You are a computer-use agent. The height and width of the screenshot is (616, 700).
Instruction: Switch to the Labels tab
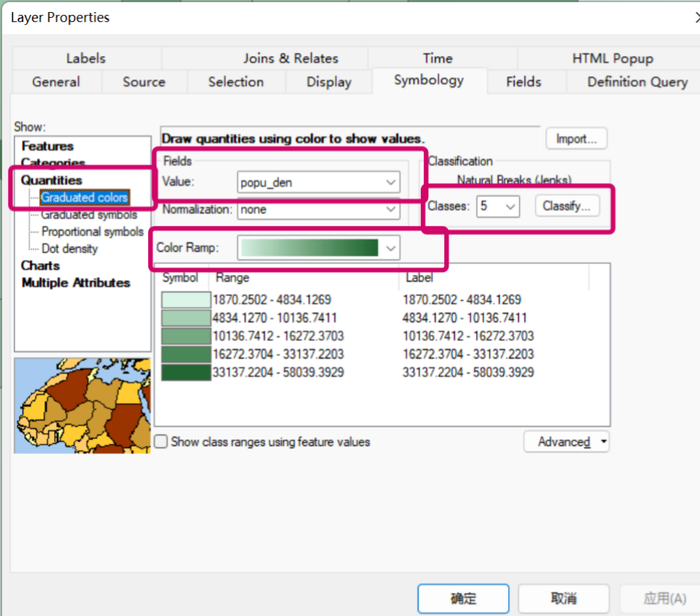pyautogui.click(x=85, y=58)
